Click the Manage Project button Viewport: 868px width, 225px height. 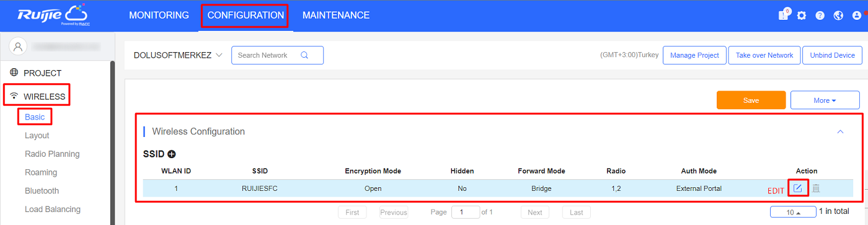(694, 55)
